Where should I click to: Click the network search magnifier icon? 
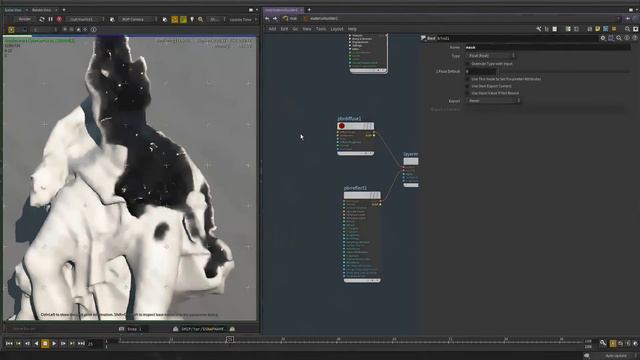627,29
